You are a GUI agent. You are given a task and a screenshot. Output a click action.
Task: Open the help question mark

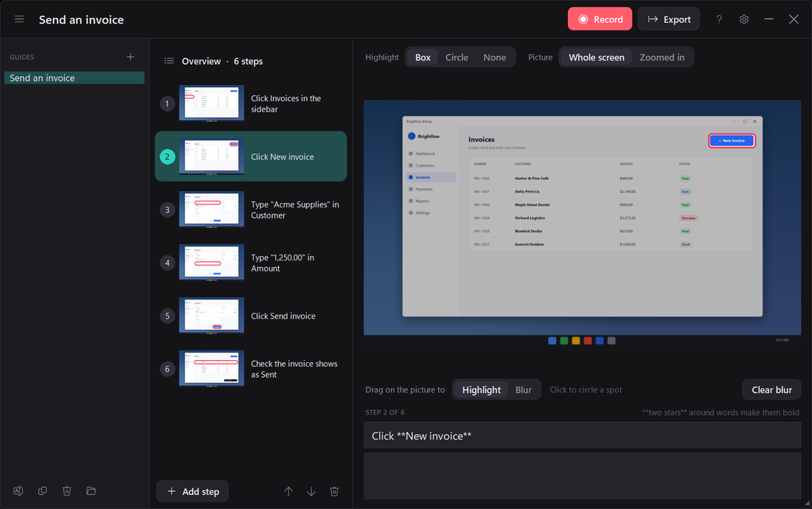pyautogui.click(x=719, y=19)
